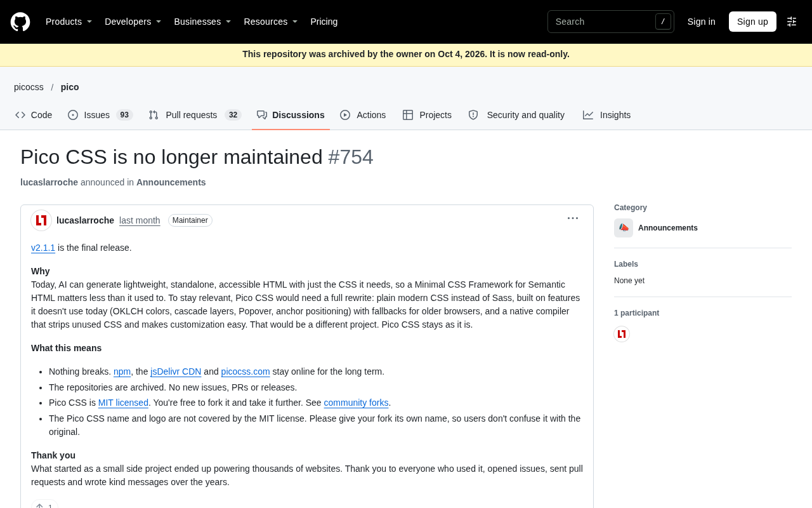Screen dimensions: 812x508
Task: Open Announcements link under the title
Action: coord(171,182)
